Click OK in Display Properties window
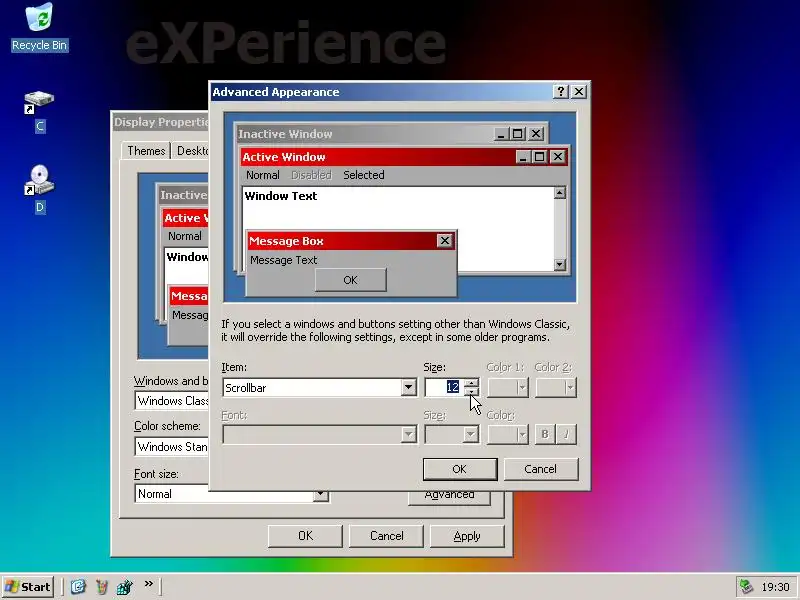Image resolution: width=800 pixels, height=600 pixels. click(x=306, y=536)
